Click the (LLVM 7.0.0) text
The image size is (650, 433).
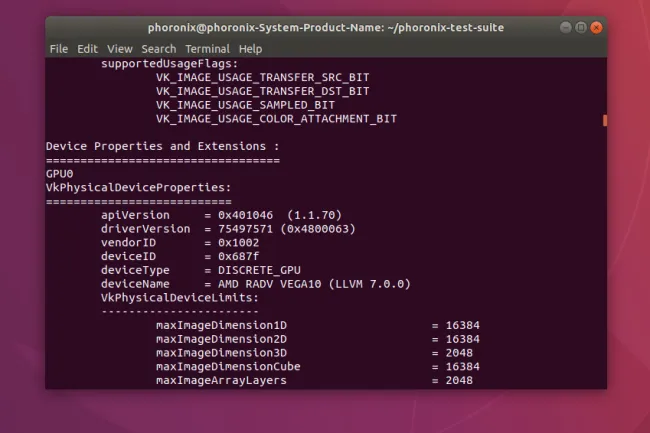tap(369, 284)
